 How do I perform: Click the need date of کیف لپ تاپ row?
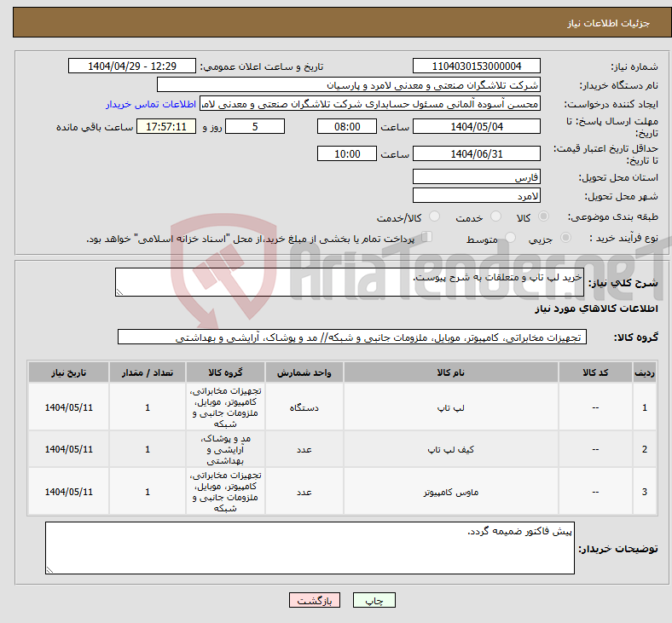pos(68,449)
